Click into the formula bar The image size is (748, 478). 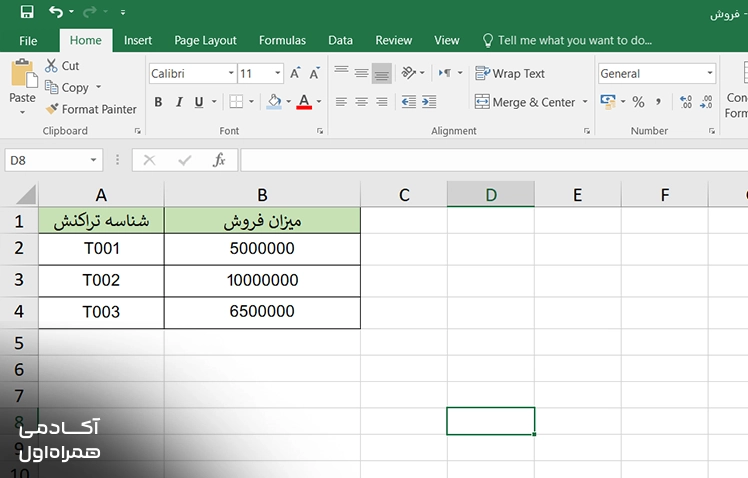tap(494, 160)
